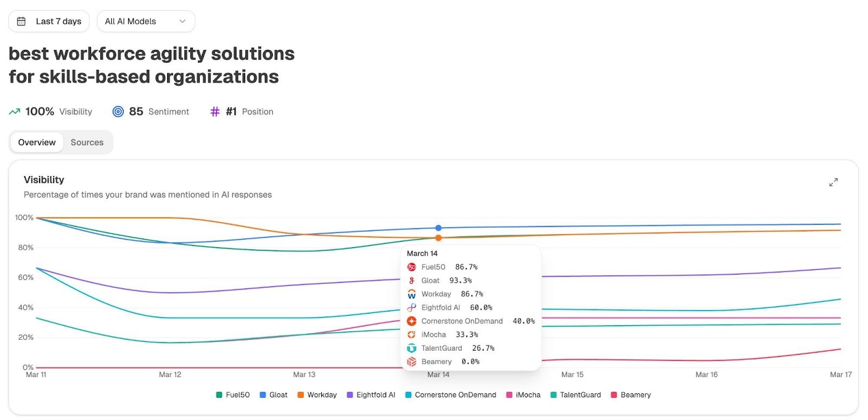Click the target icon next to Sentiment
The image size is (868, 420).
[x=118, y=111]
